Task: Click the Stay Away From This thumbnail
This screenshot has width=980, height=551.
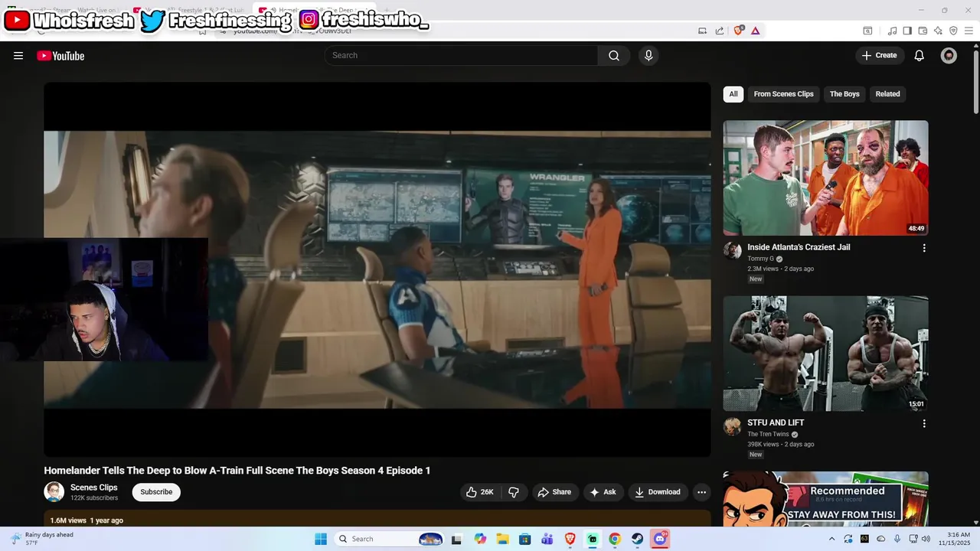Action: pyautogui.click(x=825, y=499)
